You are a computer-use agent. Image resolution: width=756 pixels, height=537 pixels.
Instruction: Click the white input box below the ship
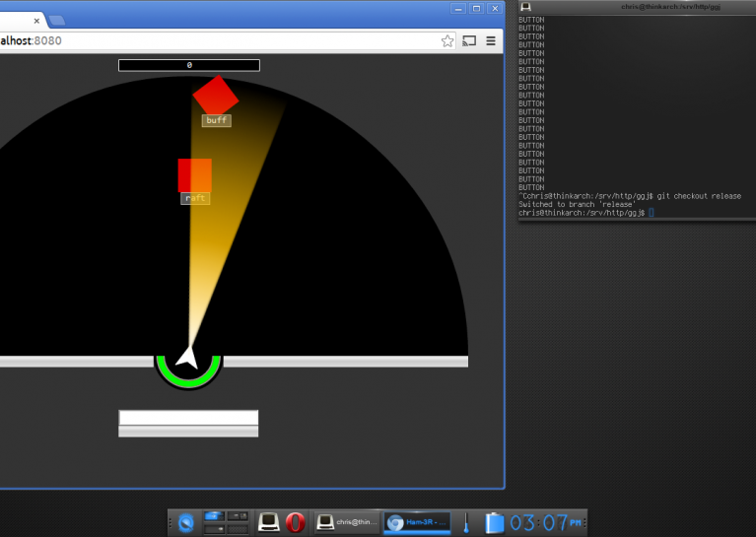[188, 418]
